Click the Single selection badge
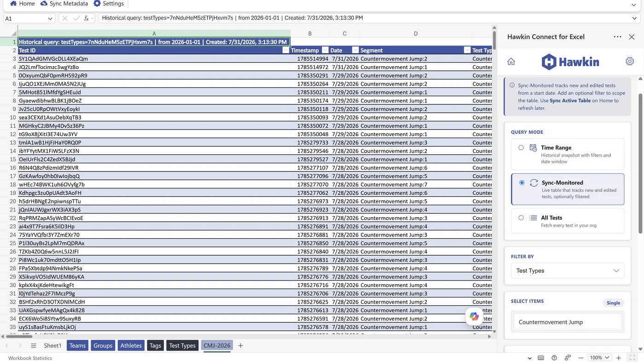 point(613,303)
